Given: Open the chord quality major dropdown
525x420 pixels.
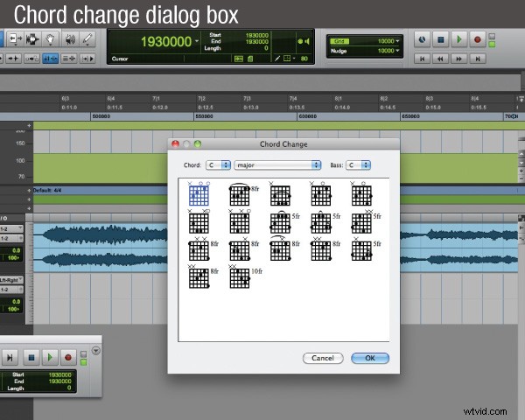Looking at the screenshot, I should coord(277,165).
